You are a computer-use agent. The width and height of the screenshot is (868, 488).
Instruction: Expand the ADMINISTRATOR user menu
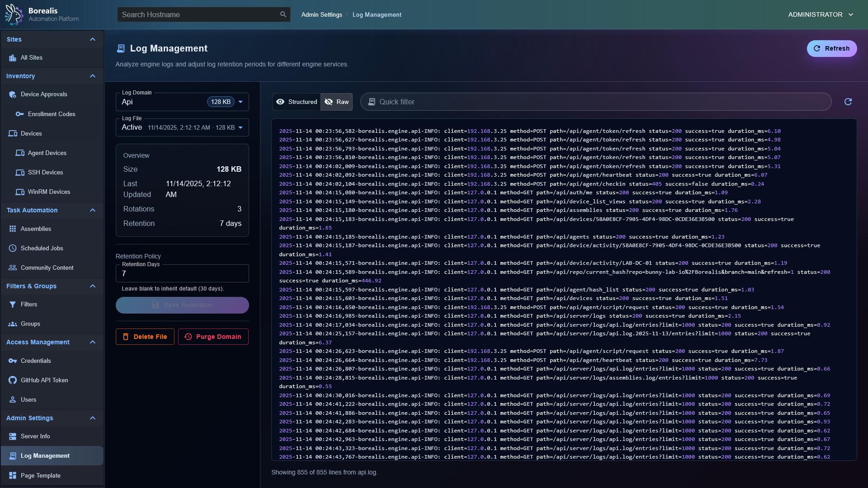[x=821, y=14]
